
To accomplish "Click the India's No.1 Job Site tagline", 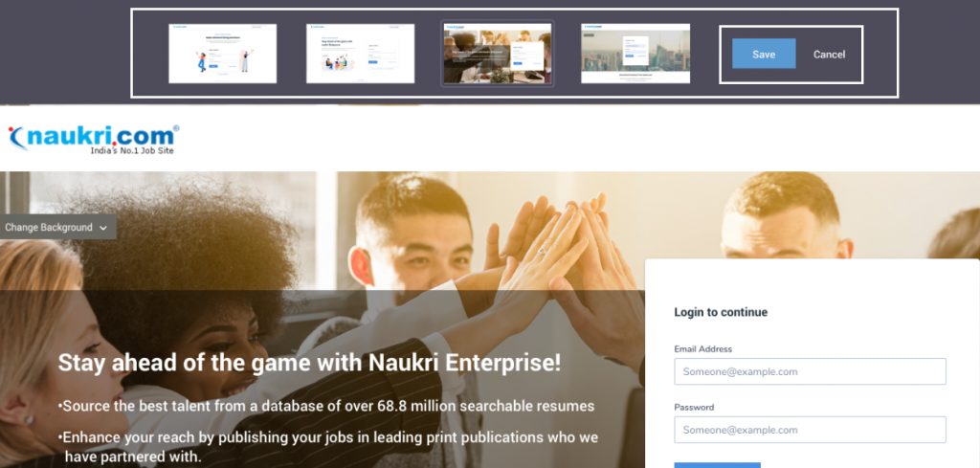I will click(132, 150).
